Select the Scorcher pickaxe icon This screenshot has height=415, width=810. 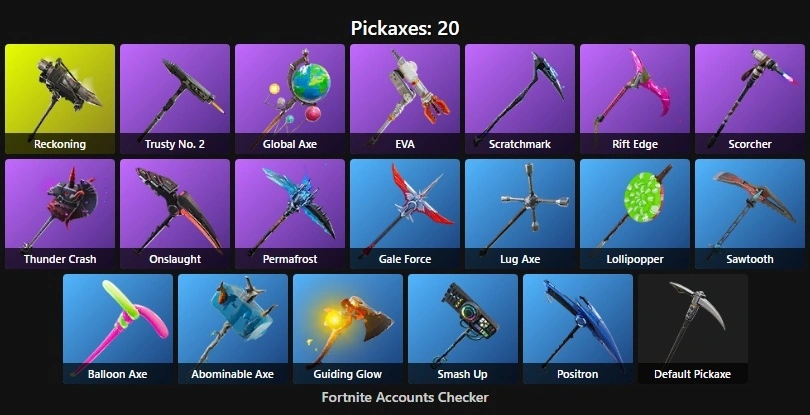(750, 99)
